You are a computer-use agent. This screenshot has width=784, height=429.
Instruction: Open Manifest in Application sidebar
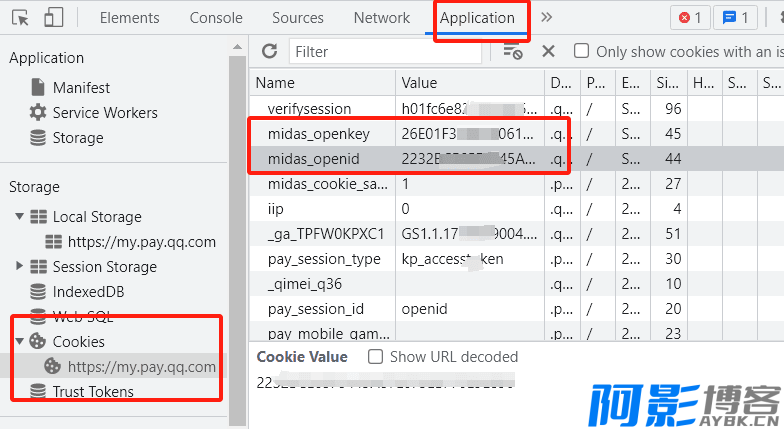pyautogui.click(x=81, y=88)
